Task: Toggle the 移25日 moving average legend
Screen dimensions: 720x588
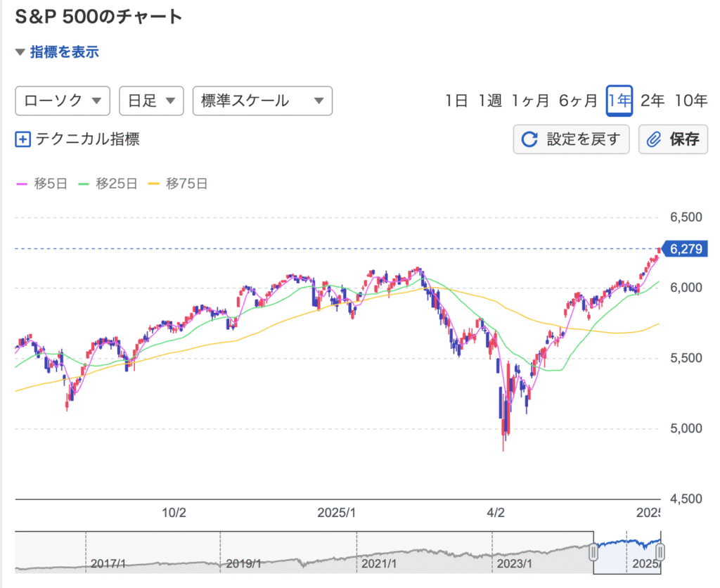Action: 108,184
